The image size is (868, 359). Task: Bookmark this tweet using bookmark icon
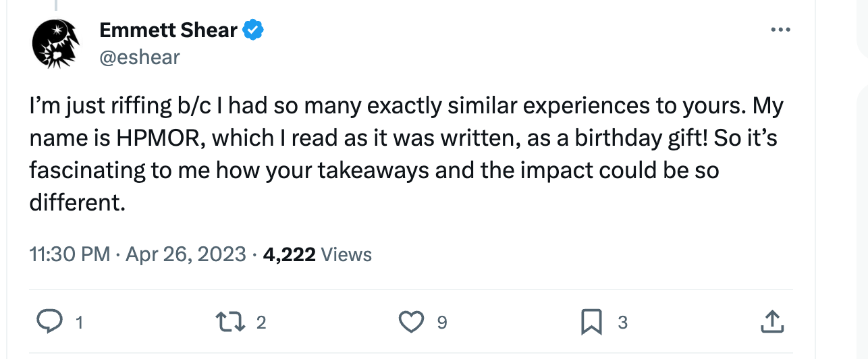pos(591,323)
